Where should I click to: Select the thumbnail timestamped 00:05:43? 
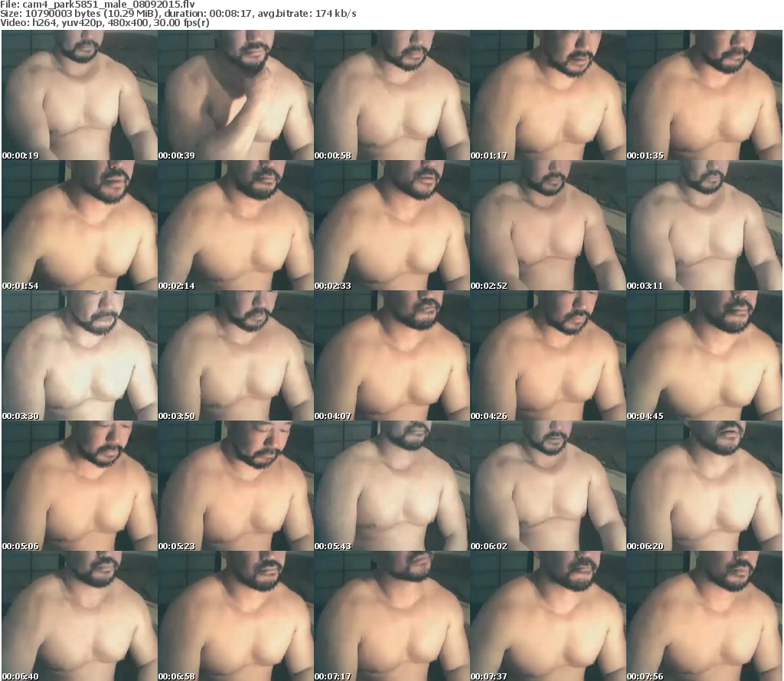(391, 486)
